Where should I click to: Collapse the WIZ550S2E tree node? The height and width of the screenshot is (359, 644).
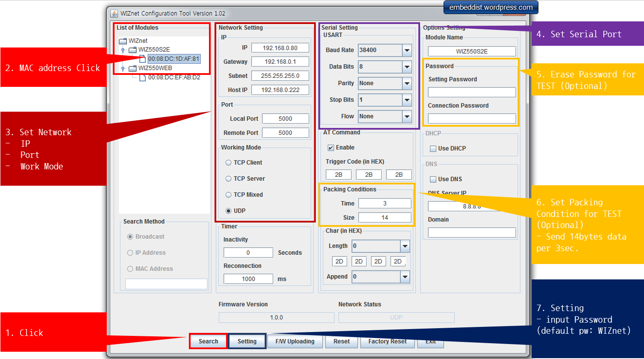(123, 50)
